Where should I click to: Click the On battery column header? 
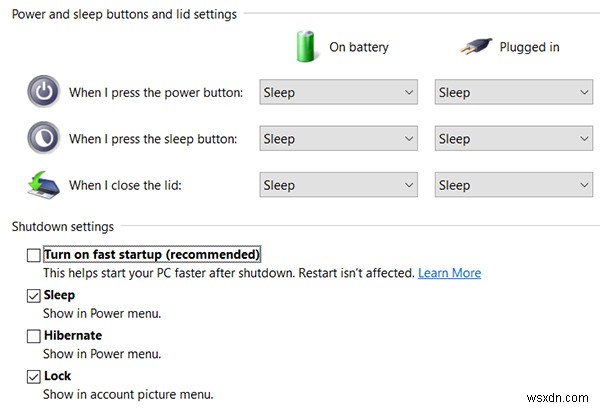[359, 47]
